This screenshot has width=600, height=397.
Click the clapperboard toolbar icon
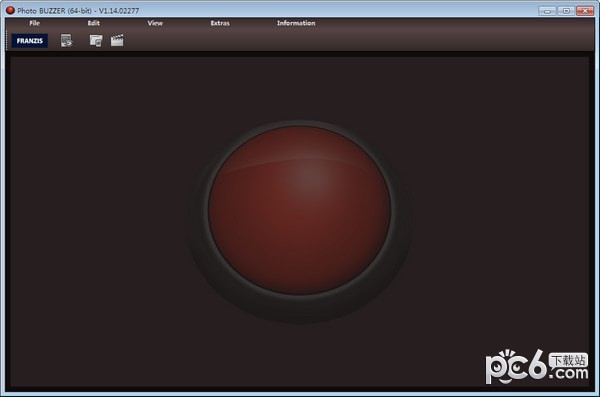pos(117,40)
